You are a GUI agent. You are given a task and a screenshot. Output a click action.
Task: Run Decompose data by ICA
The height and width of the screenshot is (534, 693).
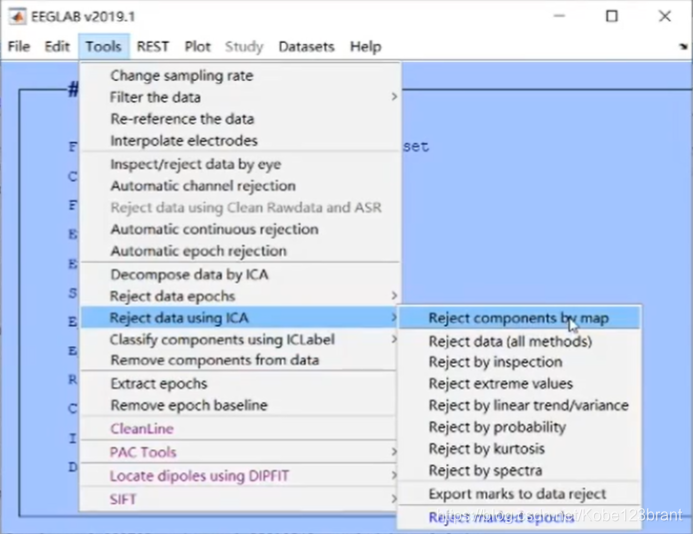(241, 275)
